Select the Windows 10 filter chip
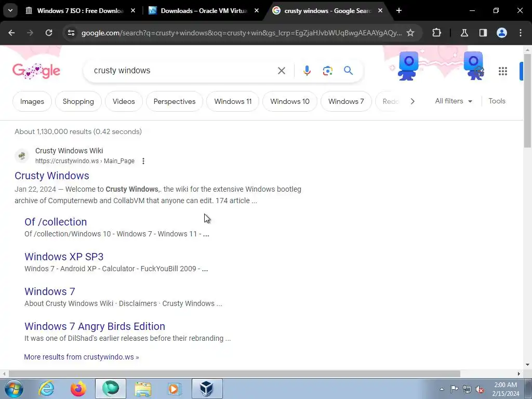 [x=290, y=101]
